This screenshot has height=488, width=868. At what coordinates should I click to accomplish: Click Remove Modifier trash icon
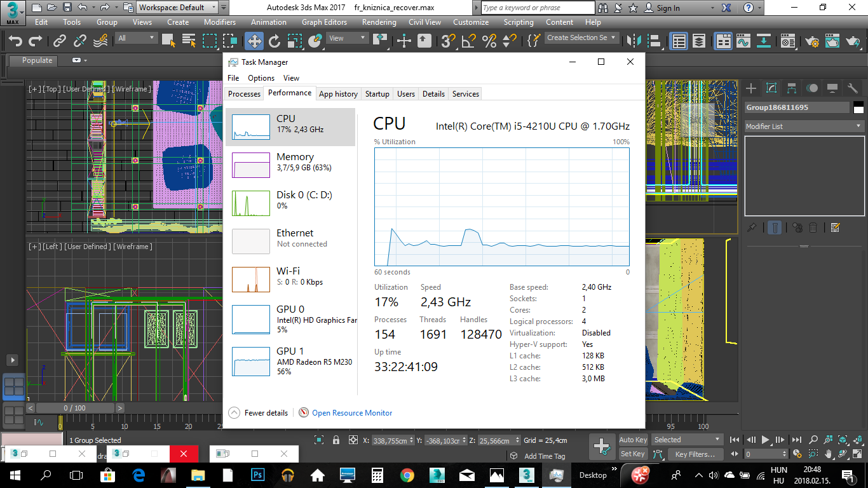tap(813, 227)
